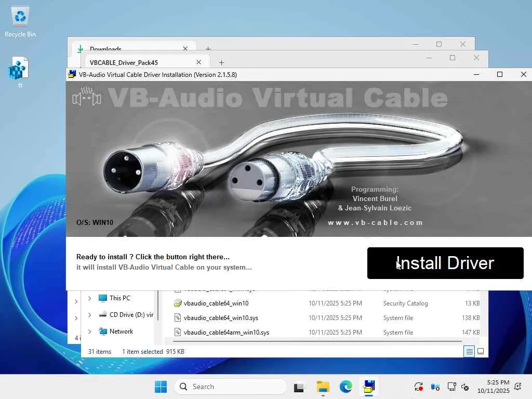Launch Microsoft Edge from the taskbar
The width and height of the screenshot is (532, 399).
coord(345,387)
